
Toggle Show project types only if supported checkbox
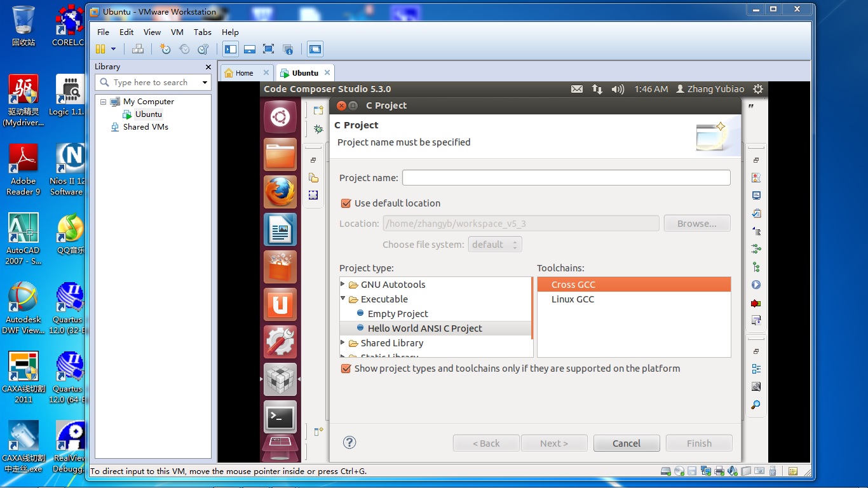346,369
